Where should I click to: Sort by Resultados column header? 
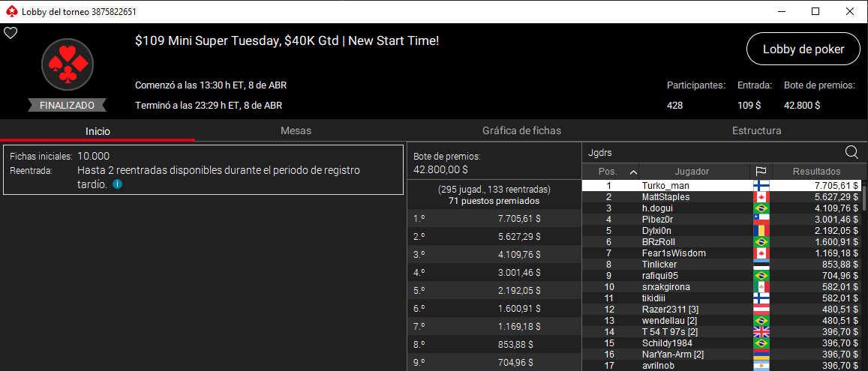click(816, 172)
